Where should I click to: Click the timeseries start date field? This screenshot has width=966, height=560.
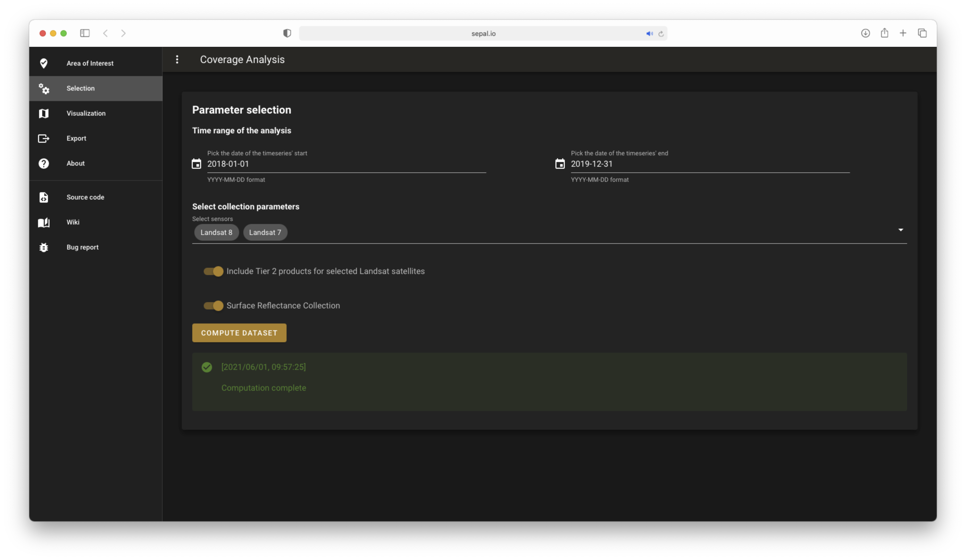[x=345, y=164]
